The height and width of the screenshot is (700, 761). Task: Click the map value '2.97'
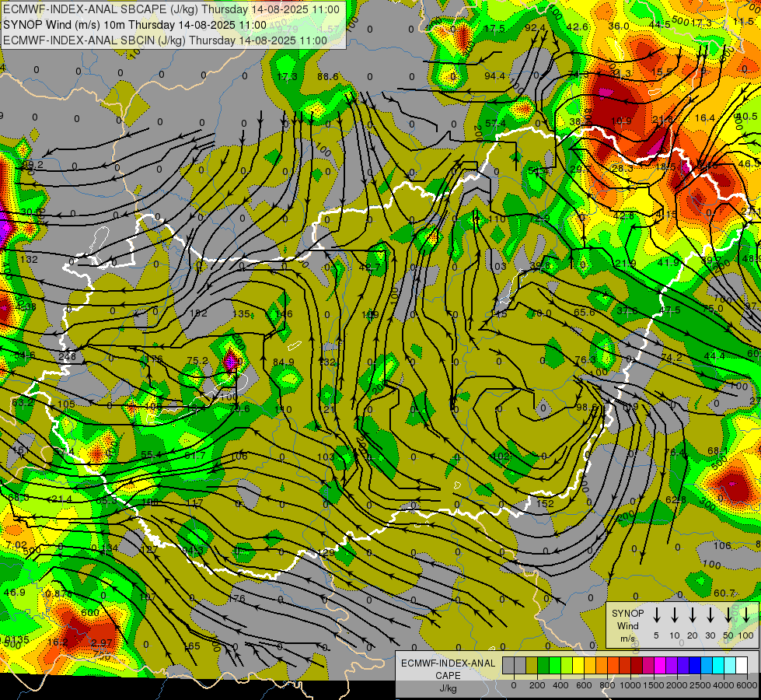tap(102, 643)
